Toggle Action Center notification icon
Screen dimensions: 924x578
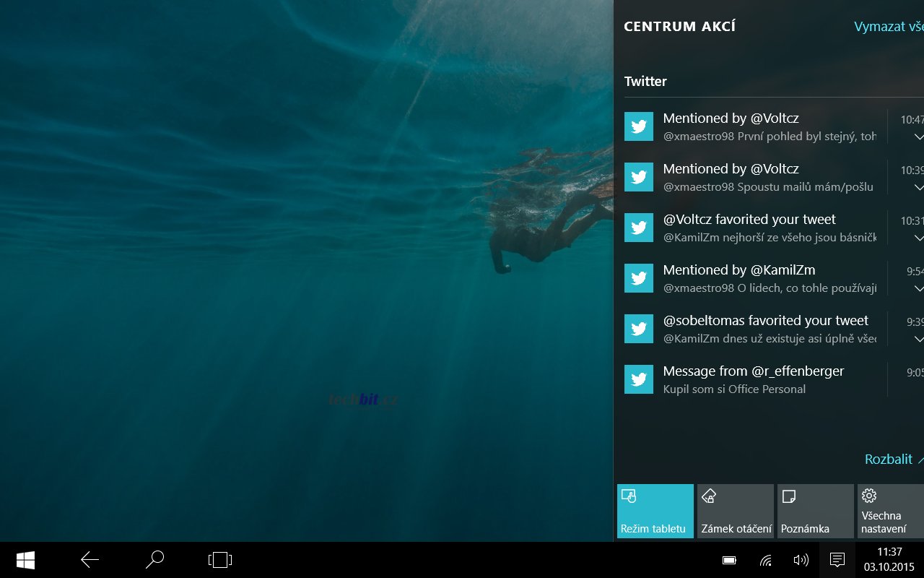coord(837,560)
